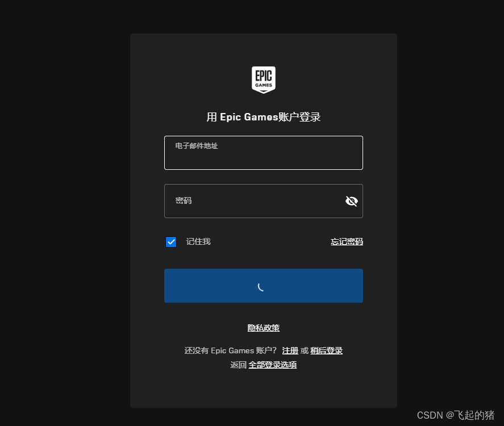The width and height of the screenshot is (504, 426).
Task: Click the dark login panel background
Action: [263, 392]
